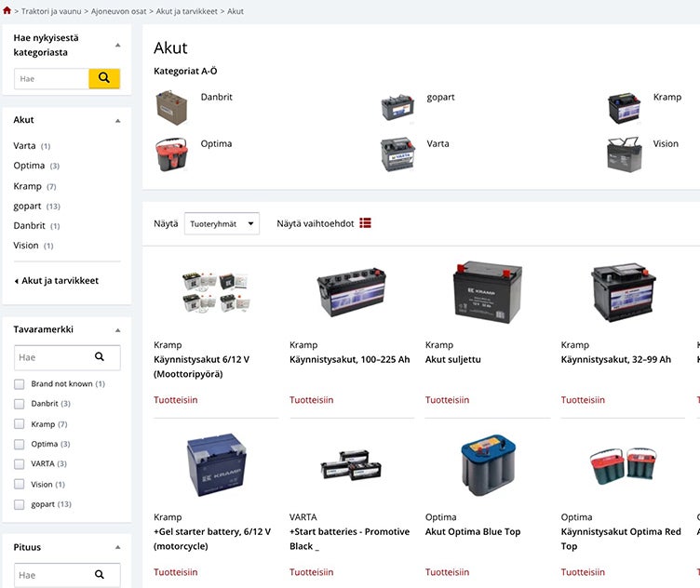Screen dimensions: 700x588
Task: Click Akut breadcrumb item
Action: click(x=236, y=11)
